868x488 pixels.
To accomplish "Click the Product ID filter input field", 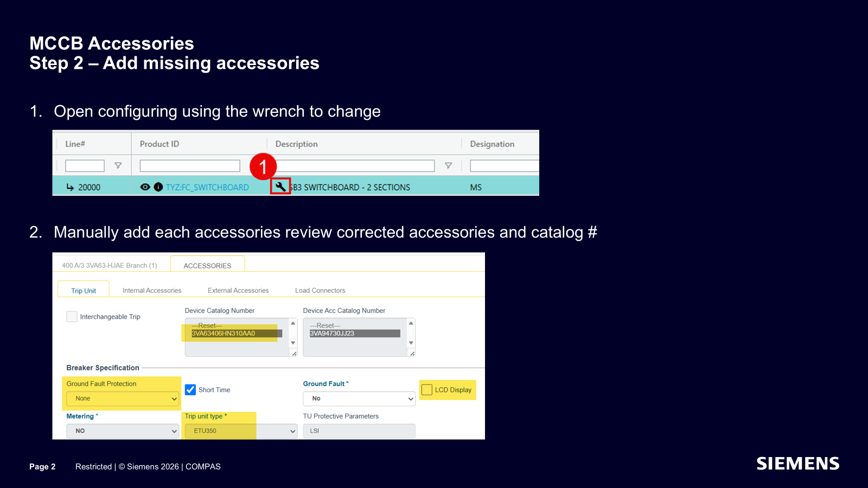I will pyautogui.click(x=190, y=166).
